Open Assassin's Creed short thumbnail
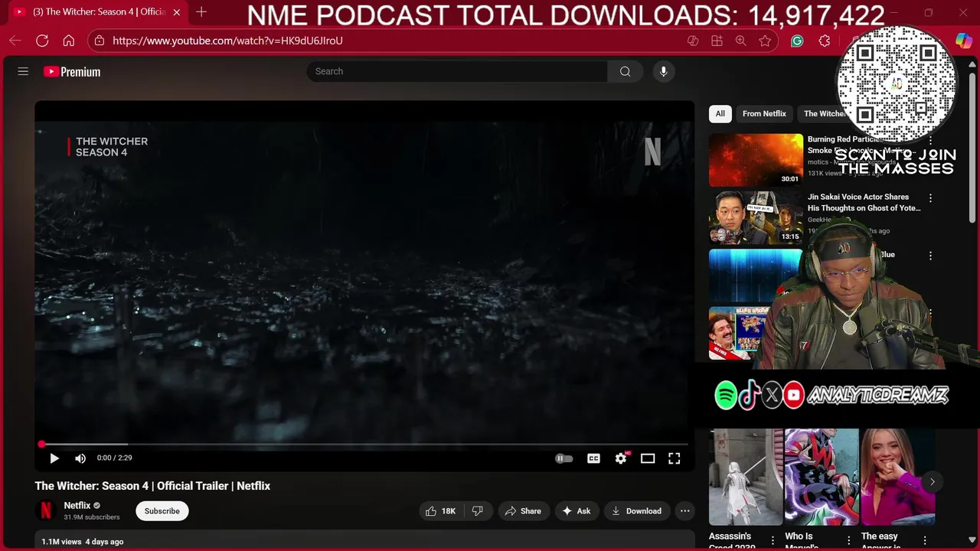The height and width of the screenshot is (551, 980). pyautogui.click(x=746, y=477)
